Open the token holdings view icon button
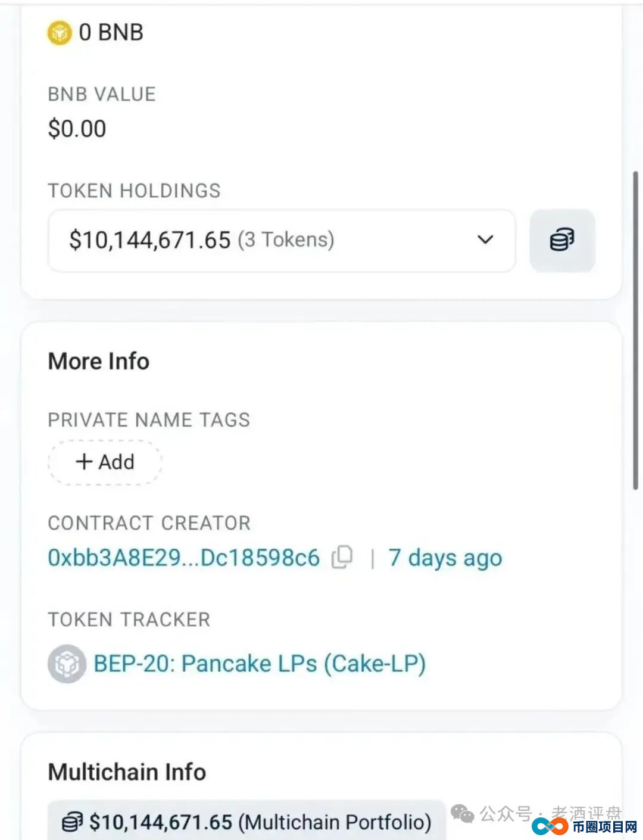The image size is (643, 840). (x=562, y=240)
